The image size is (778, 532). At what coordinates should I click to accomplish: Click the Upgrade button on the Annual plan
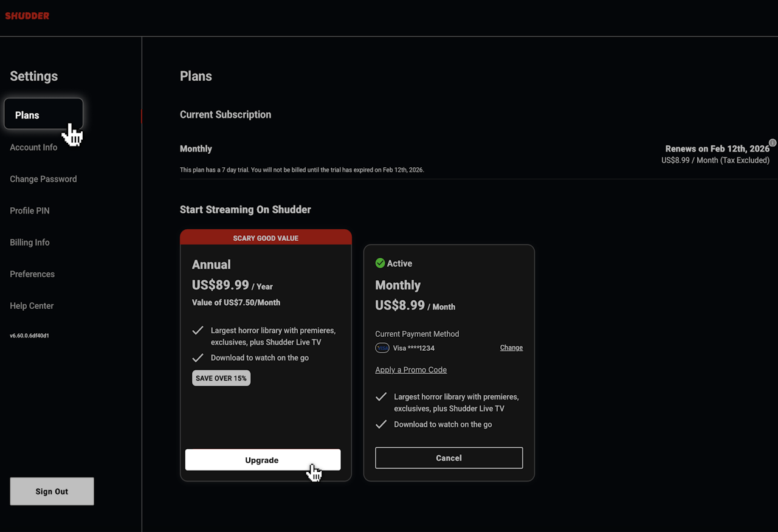tap(262, 460)
